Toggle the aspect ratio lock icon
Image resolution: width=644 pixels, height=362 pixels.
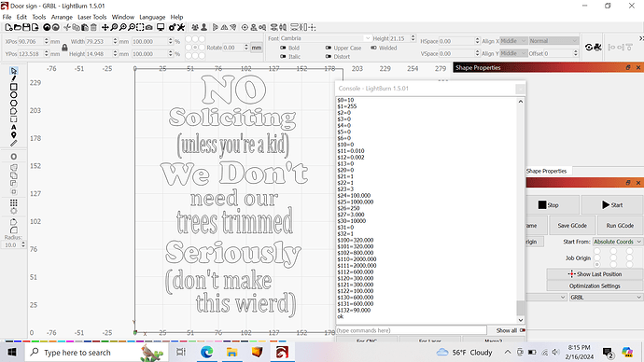pyautogui.click(x=64, y=48)
